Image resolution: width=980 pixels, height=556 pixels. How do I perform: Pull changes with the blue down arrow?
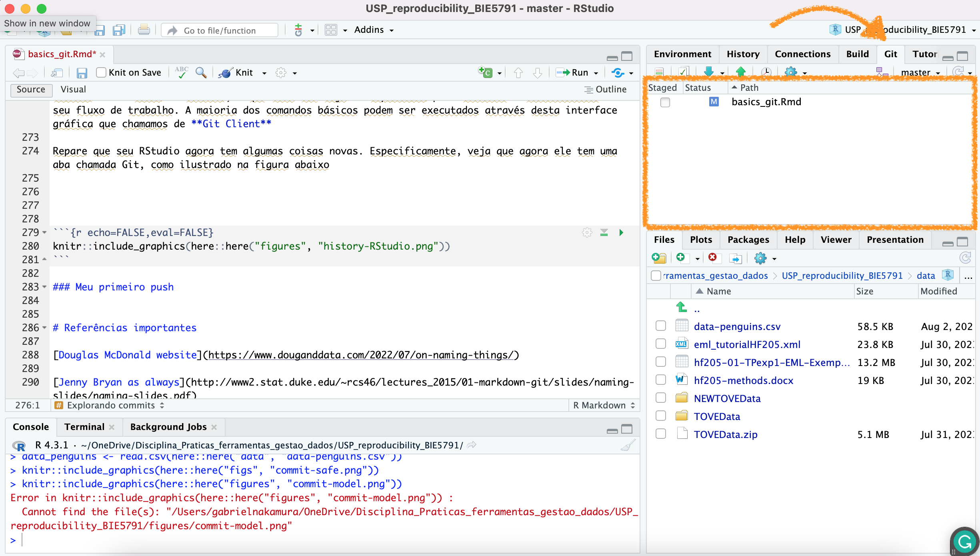[x=708, y=72]
